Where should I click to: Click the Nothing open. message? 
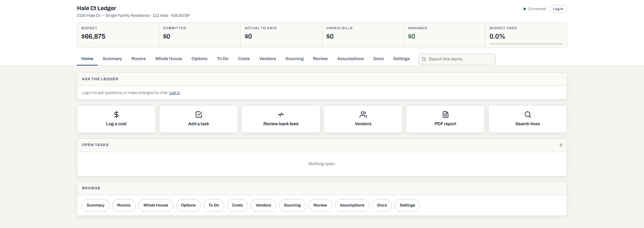point(322,164)
